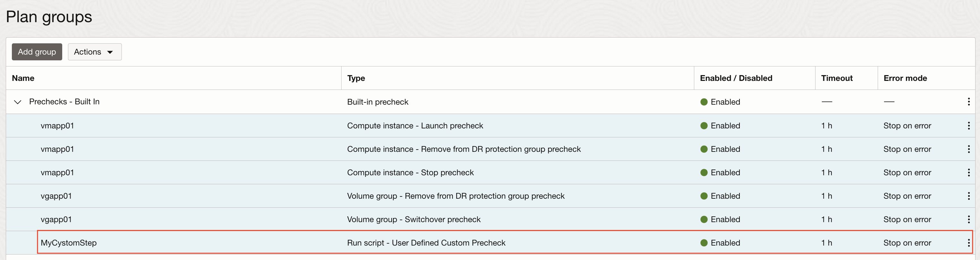Image resolution: width=980 pixels, height=260 pixels.
Task: Collapse the Prechecks - Built In group
Action: (18, 102)
